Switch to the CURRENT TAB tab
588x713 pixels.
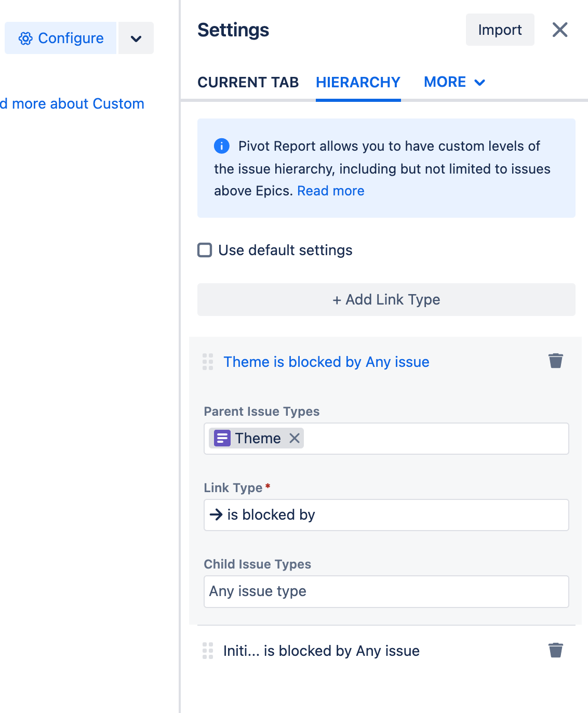[x=248, y=82]
